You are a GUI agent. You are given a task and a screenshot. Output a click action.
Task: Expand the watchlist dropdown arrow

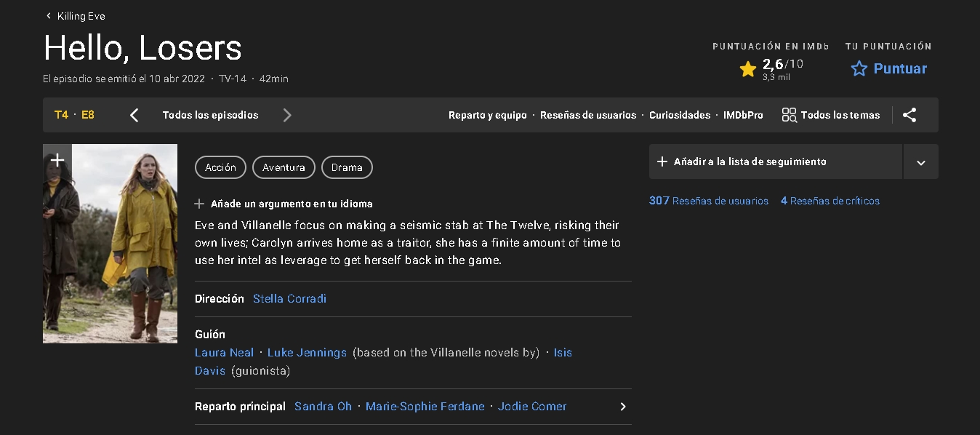921,161
